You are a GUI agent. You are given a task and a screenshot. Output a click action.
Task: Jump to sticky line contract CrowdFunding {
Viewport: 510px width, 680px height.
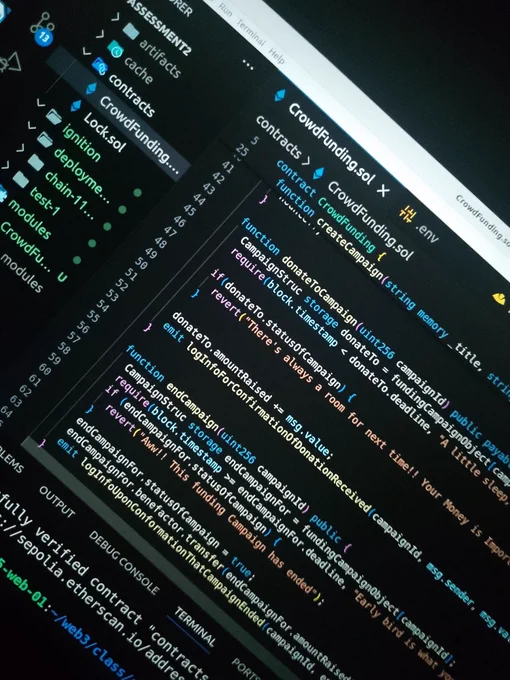pos(330,211)
